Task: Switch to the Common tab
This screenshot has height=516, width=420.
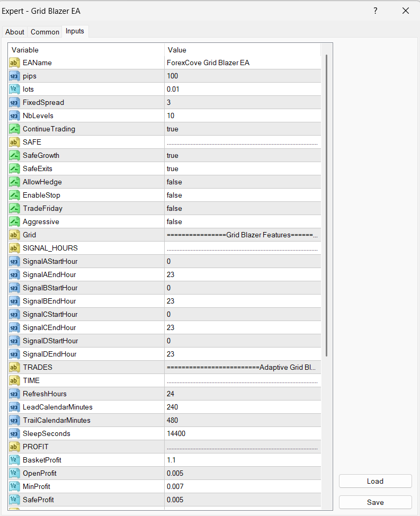Action: pos(44,32)
